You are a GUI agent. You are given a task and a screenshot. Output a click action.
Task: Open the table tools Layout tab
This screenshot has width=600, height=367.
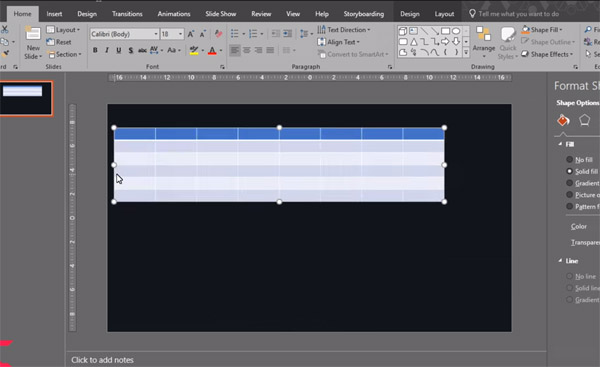[444, 14]
